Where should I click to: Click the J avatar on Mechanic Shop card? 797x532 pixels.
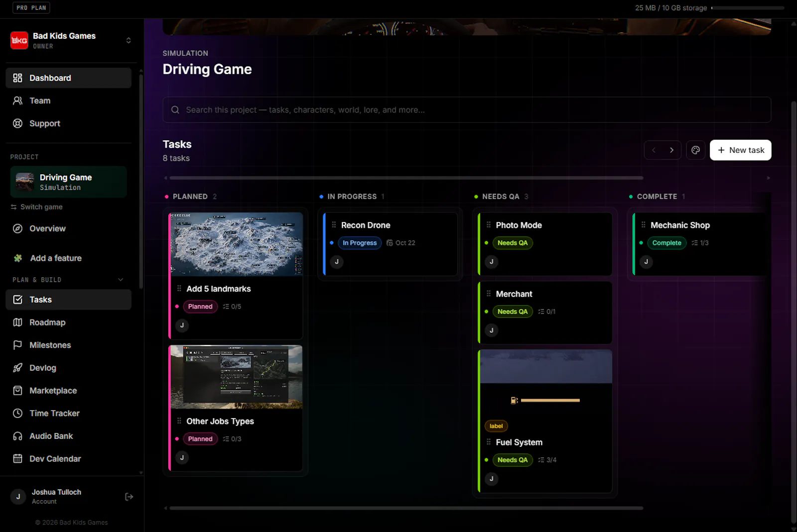pos(646,262)
